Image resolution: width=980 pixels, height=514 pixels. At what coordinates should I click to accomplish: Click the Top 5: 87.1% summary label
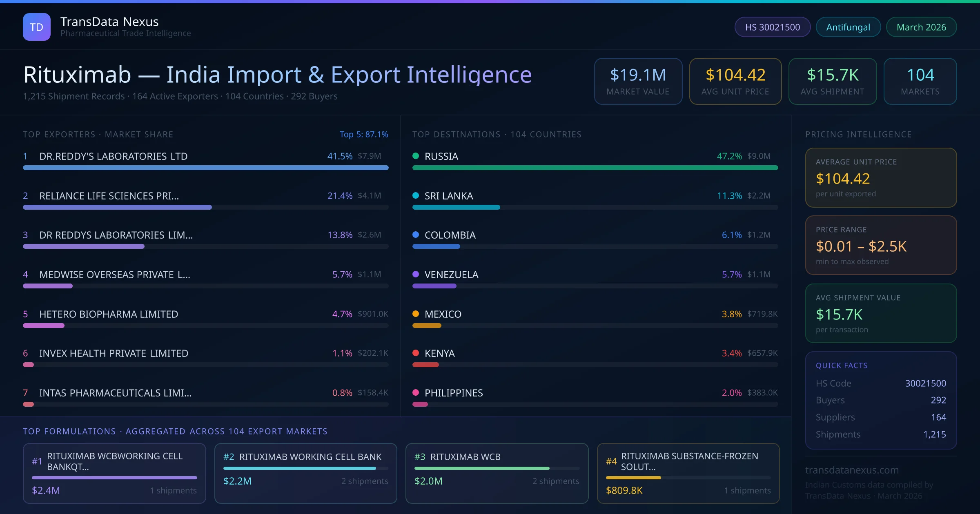364,134
